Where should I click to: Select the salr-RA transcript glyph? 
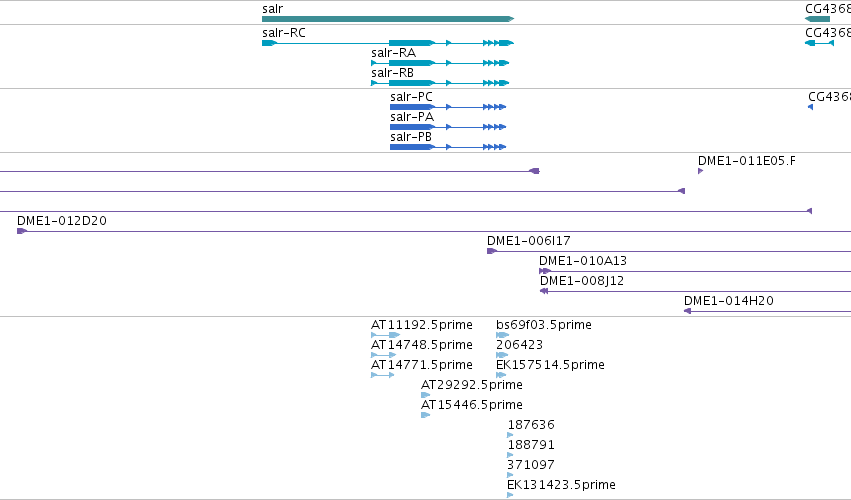pyautogui.click(x=440, y=63)
